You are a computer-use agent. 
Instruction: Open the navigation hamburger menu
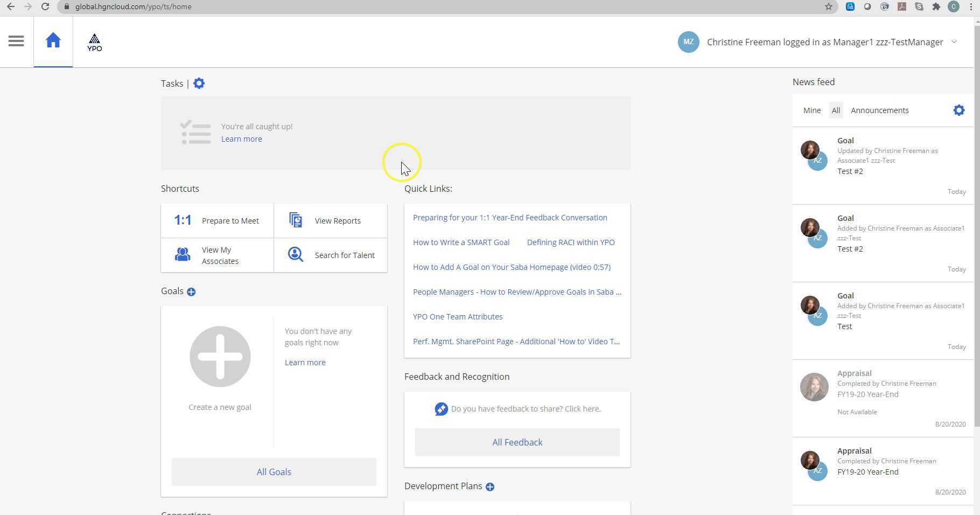click(x=16, y=41)
